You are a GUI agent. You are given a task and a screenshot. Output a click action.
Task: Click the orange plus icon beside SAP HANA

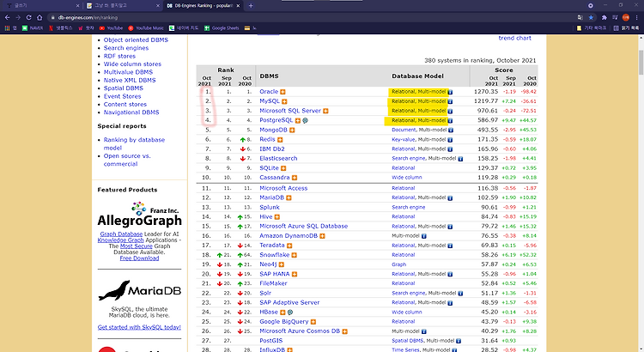point(295,274)
